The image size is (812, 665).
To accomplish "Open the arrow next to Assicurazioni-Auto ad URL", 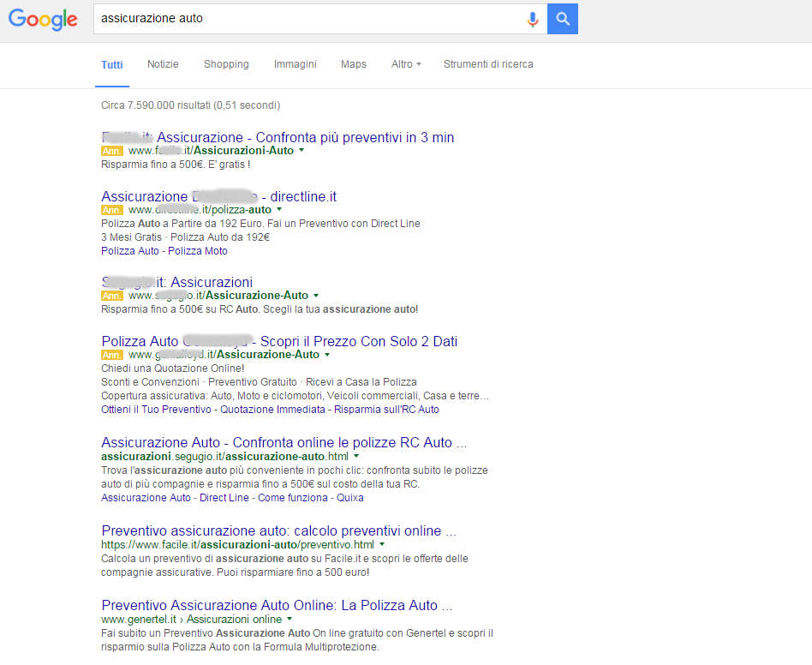I will coord(302,151).
